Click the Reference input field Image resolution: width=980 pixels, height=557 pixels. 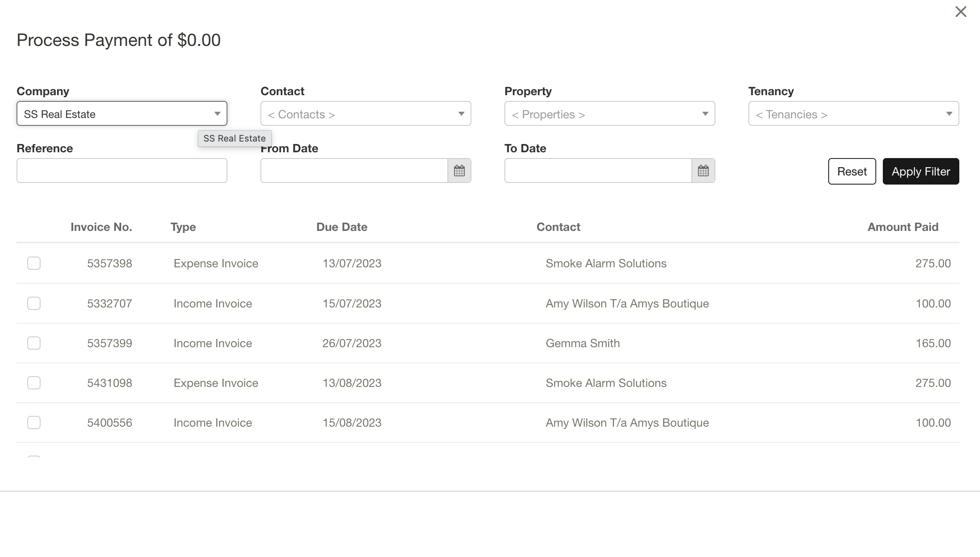click(122, 170)
